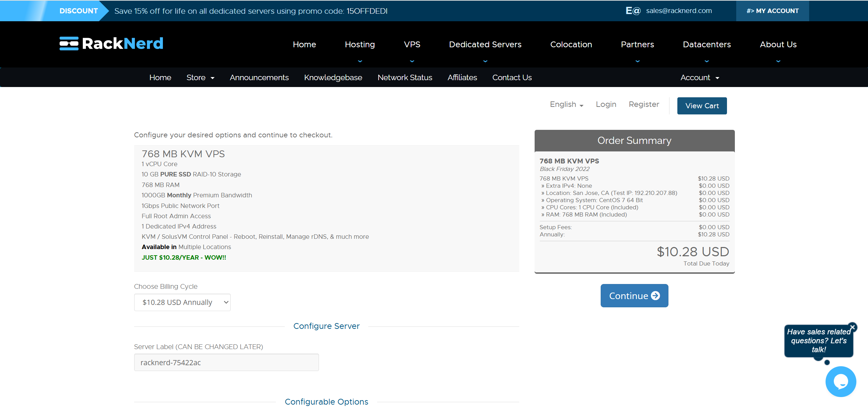Click the Register link
The width and height of the screenshot is (868, 407).
644,104
